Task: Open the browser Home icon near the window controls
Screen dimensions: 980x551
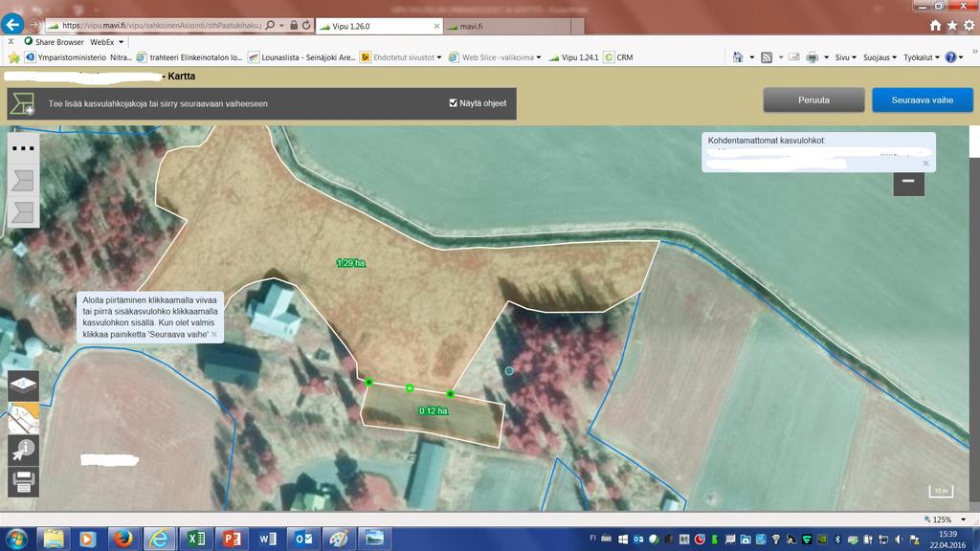Action: click(x=935, y=25)
